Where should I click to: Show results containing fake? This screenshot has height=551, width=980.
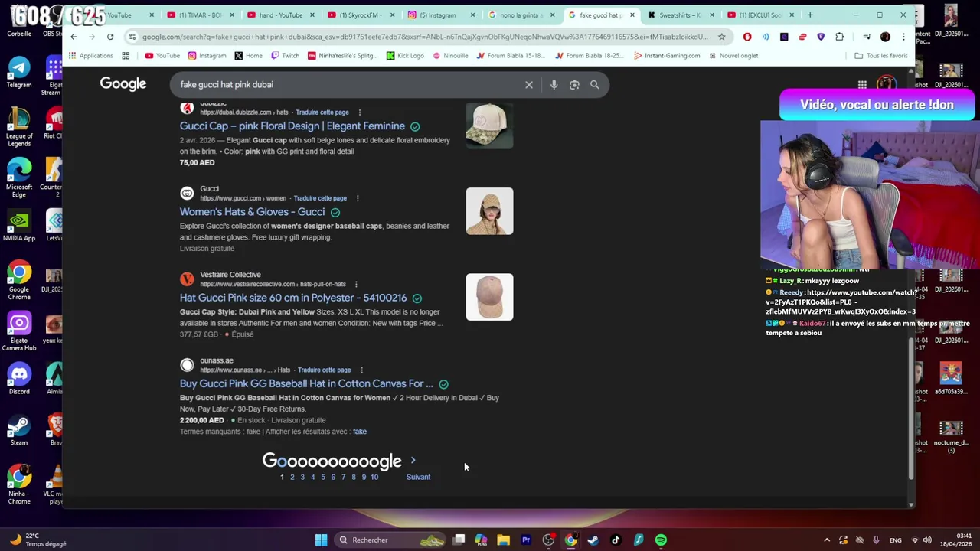coord(359,432)
